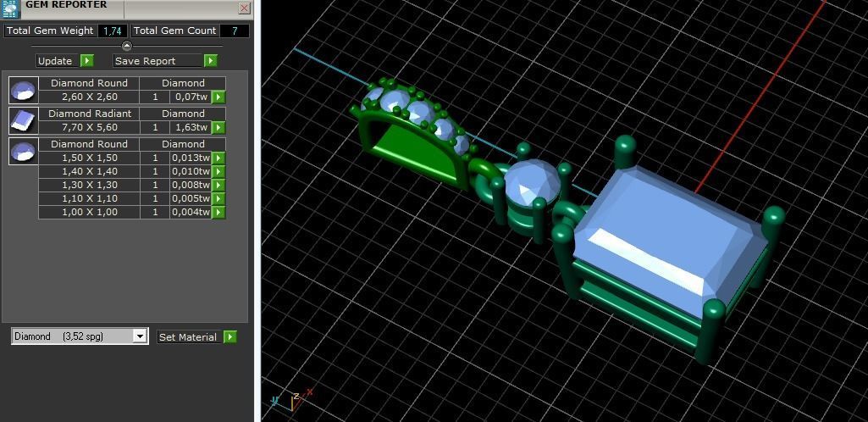Click the Update label
Viewport: 868px width, 422px height.
(x=55, y=61)
